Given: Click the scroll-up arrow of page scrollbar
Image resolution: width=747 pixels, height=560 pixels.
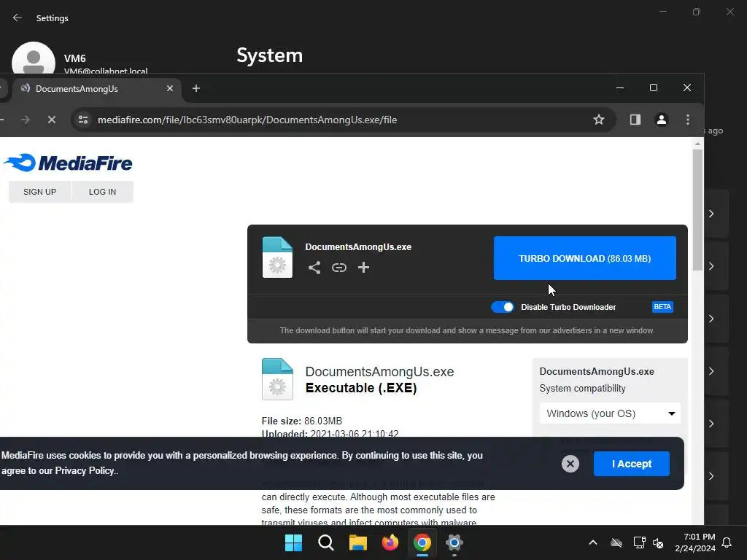Looking at the screenshot, I should (x=697, y=144).
